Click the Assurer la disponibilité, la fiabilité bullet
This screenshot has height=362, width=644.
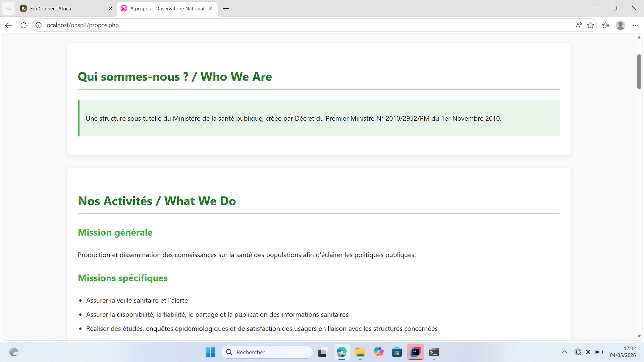(217, 314)
